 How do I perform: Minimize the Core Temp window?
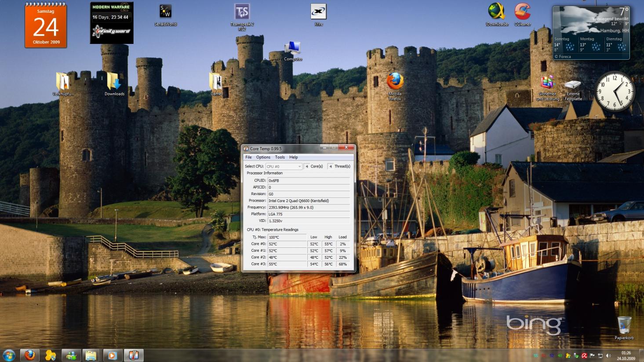pos(324,148)
